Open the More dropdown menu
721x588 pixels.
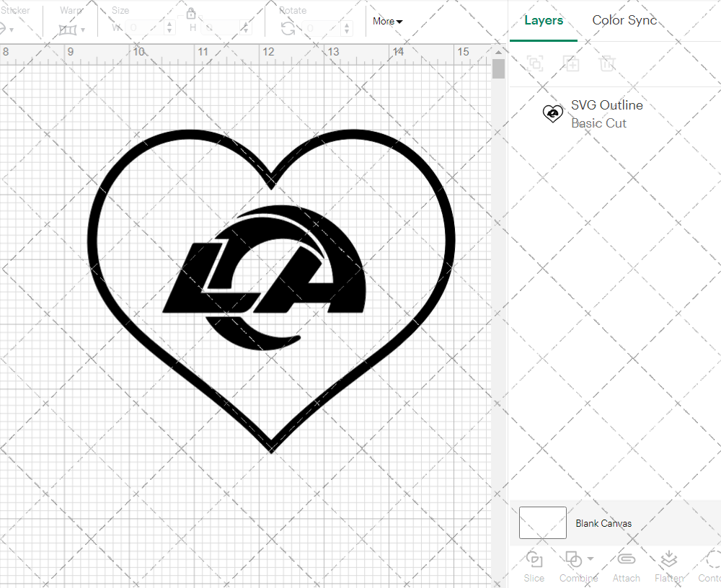tap(388, 21)
